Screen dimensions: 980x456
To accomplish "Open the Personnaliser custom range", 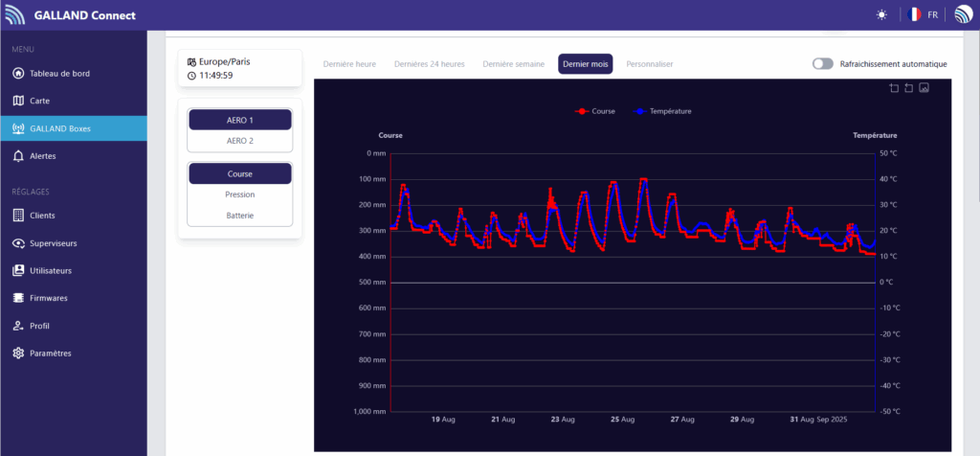I will [x=650, y=64].
